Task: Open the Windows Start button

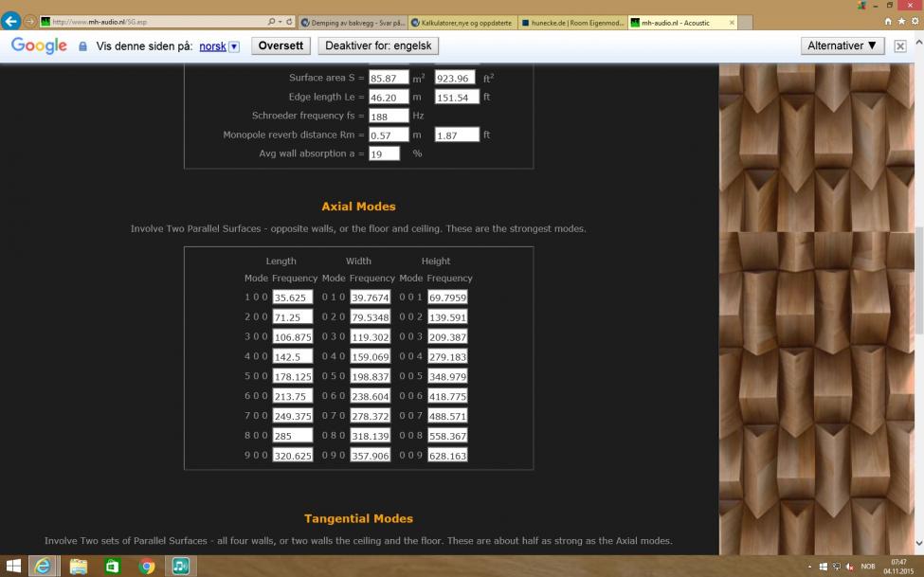Action: click(13, 567)
